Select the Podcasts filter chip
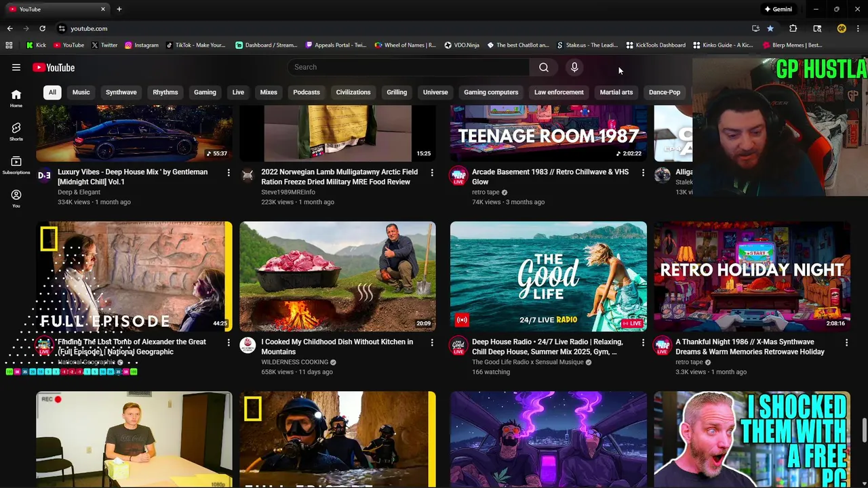This screenshot has width=868, height=488. click(x=307, y=92)
